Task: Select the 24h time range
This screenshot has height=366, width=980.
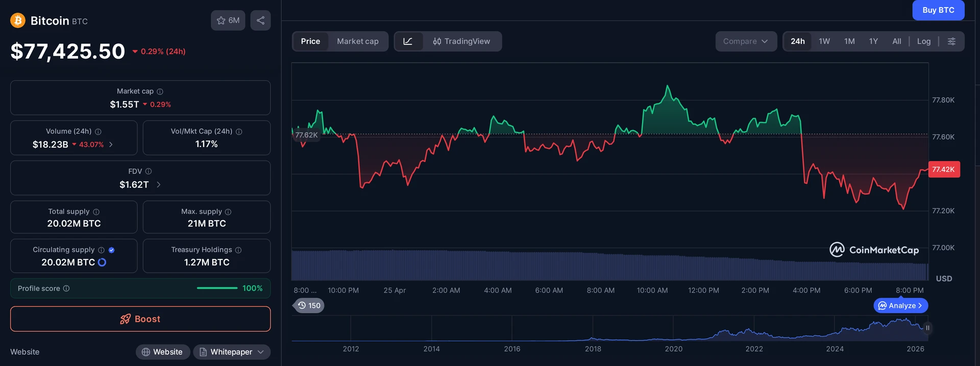Action: click(798, 41)
